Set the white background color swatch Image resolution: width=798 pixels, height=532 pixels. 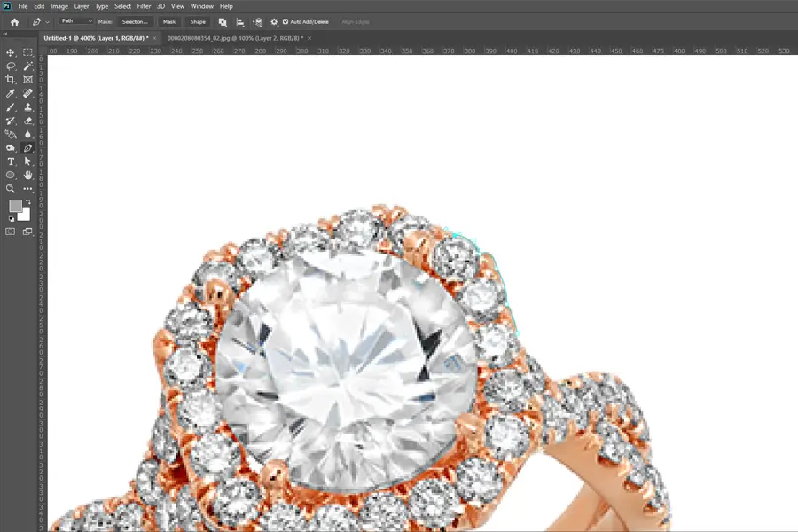pos(25,215)
